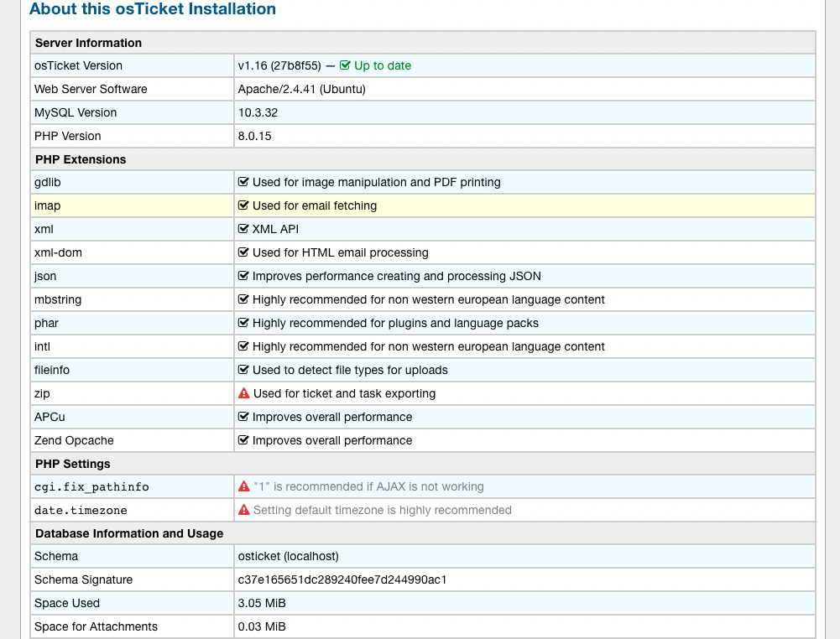Click the 'Space for Attachments' label

pyautogui.click(x=96, y=627)
